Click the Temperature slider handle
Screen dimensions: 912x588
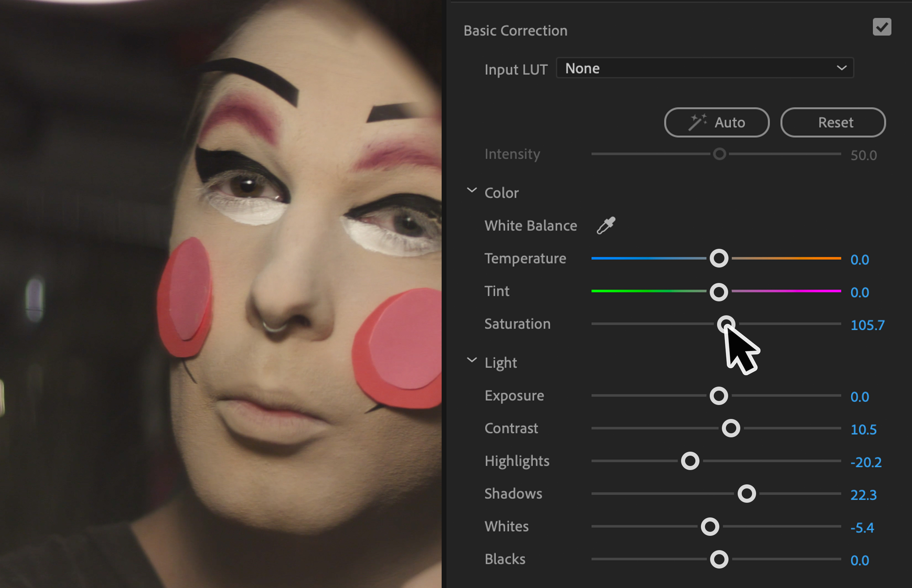click(x=719, y=258)
